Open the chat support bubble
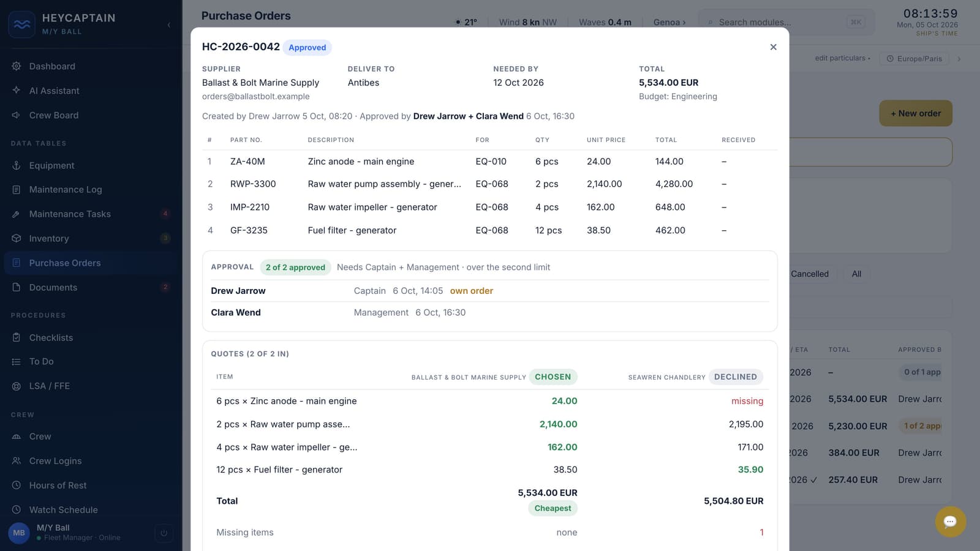The width and height of the screenshot is (980, 551). click(x=950, y=522)
